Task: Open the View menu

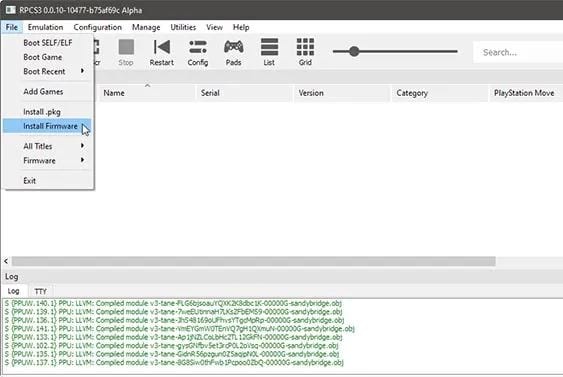Action: point(214,27)
